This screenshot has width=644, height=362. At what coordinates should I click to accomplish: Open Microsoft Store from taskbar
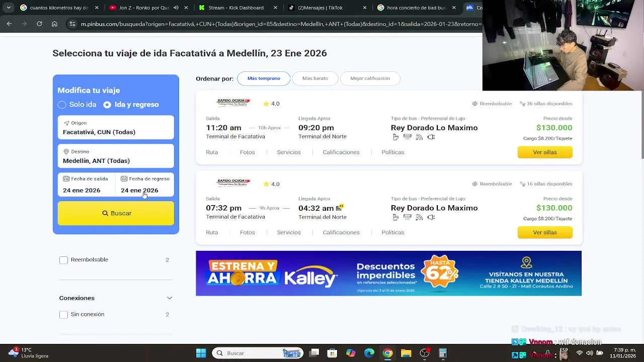(x=332, y=353)
